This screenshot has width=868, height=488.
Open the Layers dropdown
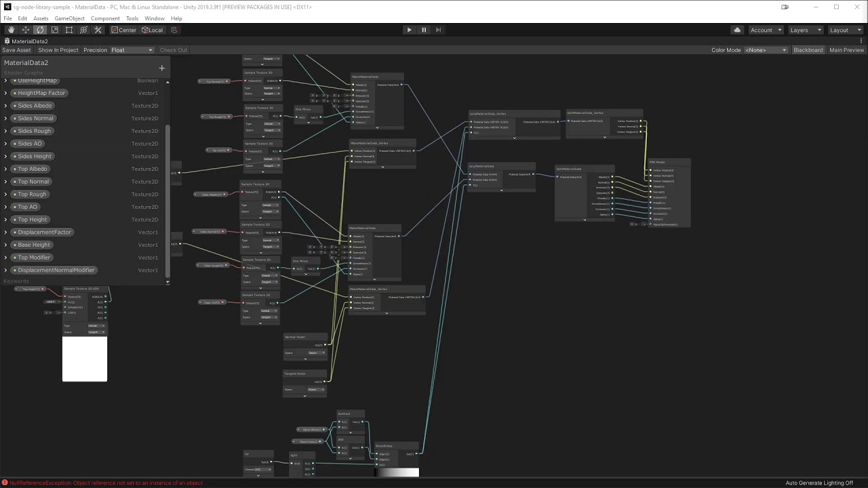(805, 30)
